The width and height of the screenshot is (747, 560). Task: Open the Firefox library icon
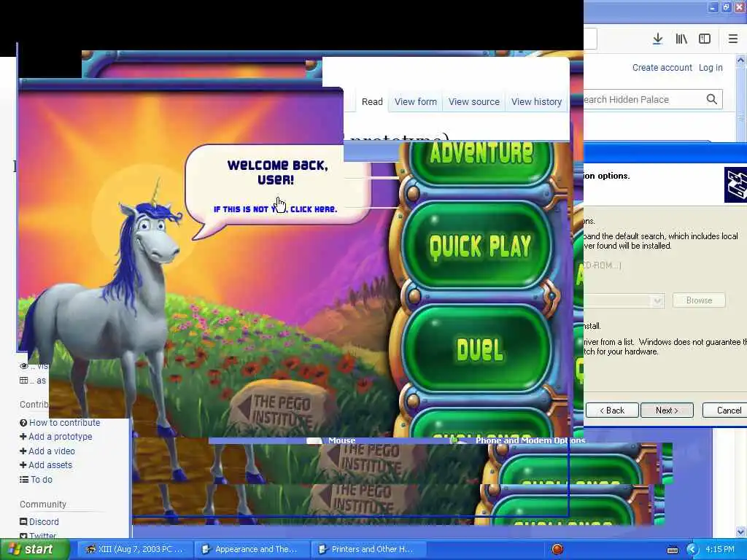[x=681, y=39]
